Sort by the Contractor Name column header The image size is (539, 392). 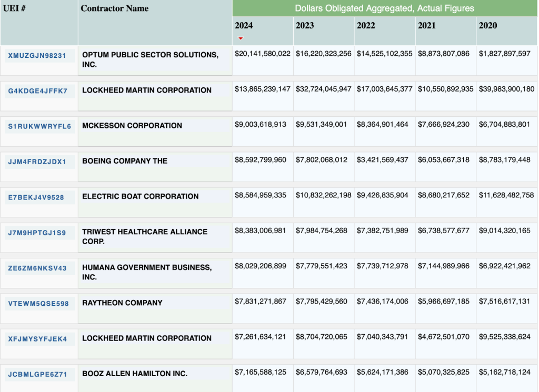tap(113, 8)
